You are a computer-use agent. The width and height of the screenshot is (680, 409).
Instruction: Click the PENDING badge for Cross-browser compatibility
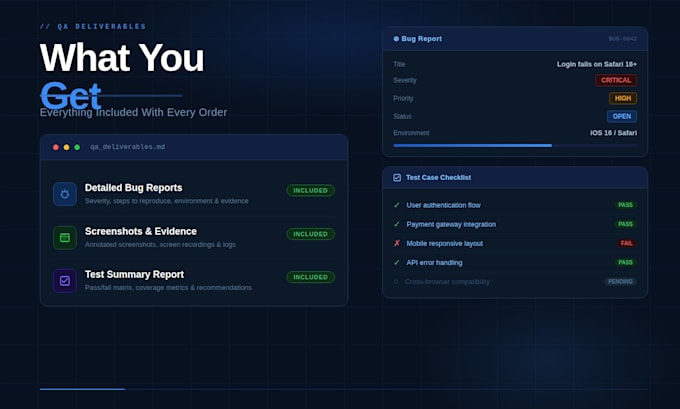620,281
